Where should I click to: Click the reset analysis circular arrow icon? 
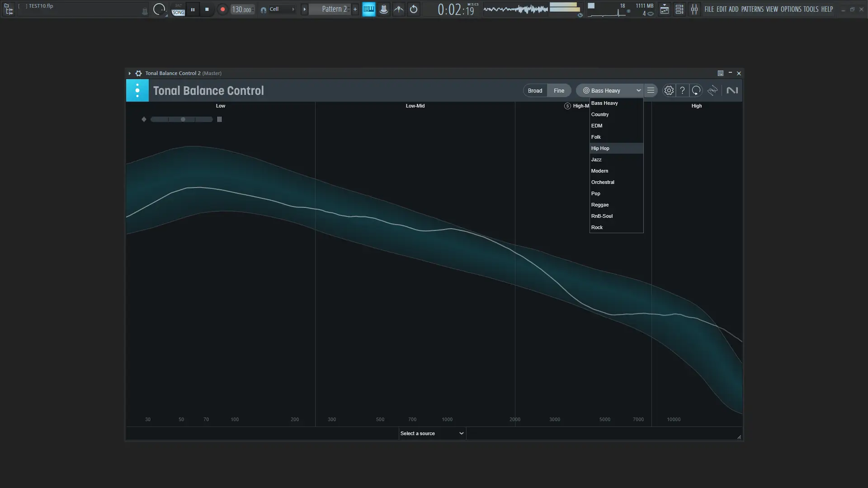click(x=696, y=90)
